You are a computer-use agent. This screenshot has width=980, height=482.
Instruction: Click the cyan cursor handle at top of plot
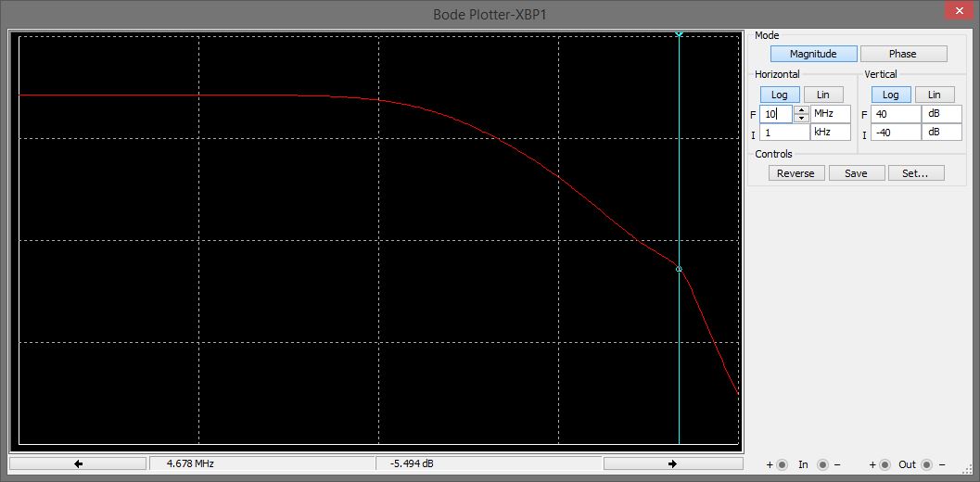(679, 33)
